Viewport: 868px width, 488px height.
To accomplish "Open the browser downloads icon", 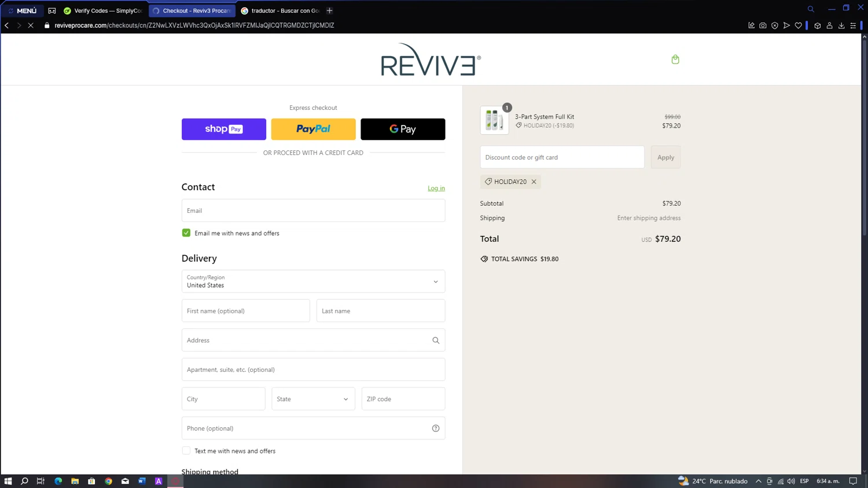I will tap(841, 25).
